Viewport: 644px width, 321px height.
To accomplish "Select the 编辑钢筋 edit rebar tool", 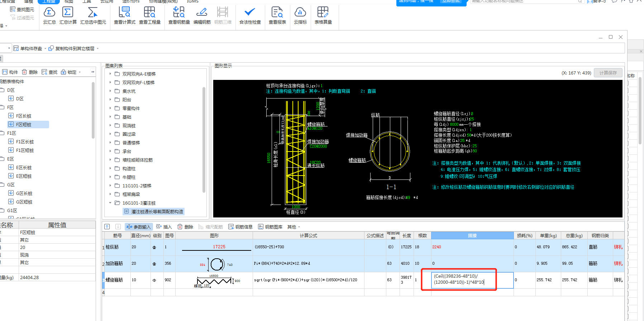I will pos(202,16).
